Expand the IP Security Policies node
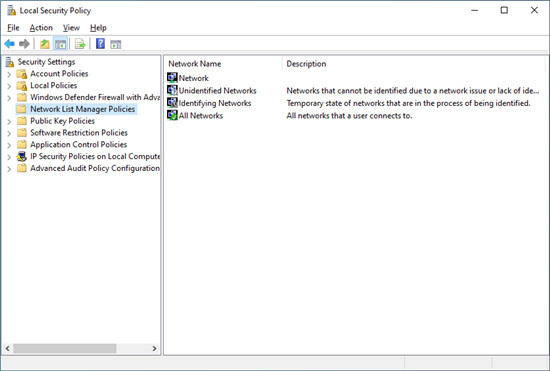 [x=9, y=157]
